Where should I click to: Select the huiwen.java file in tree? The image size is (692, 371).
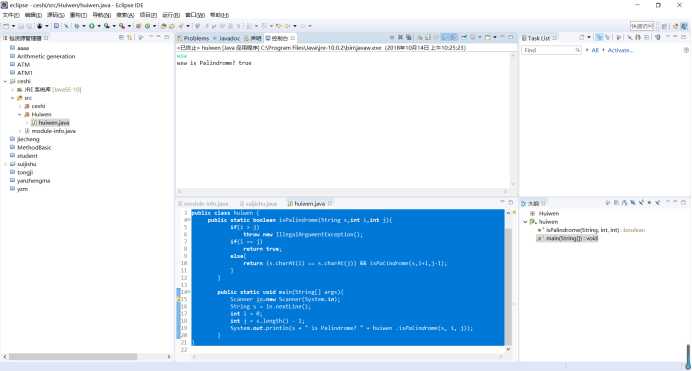tap(50, 123)
